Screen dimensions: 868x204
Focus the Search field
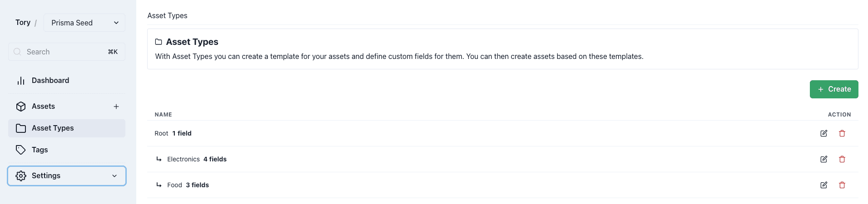click(67, 52)
